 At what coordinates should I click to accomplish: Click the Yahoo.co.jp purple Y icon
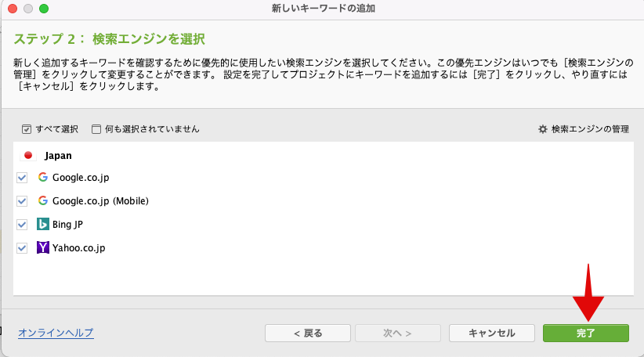click(43, 247)
